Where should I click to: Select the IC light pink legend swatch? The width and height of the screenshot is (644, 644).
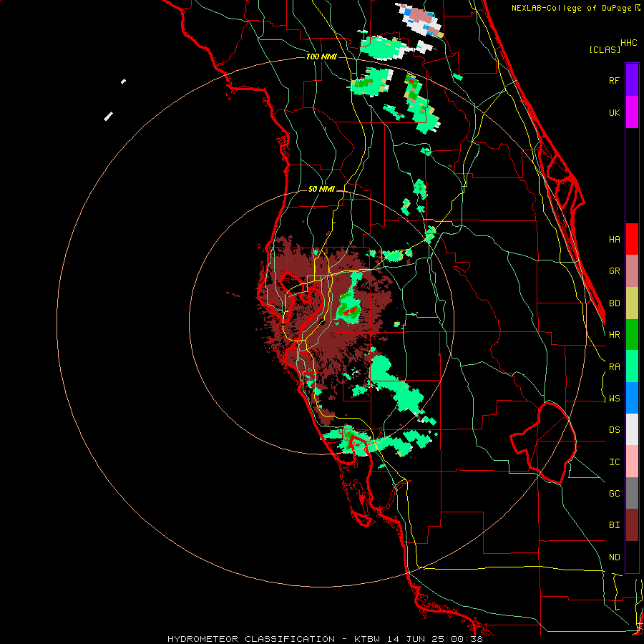(632, 462)
